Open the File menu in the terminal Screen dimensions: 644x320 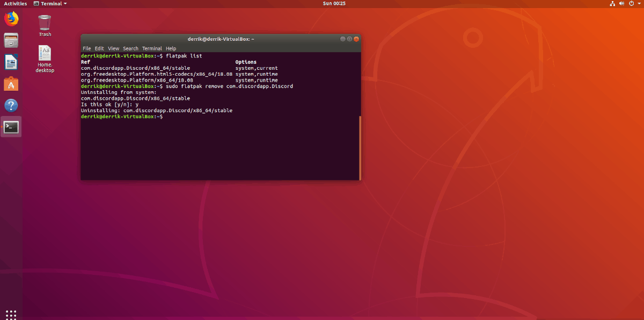(87, 48)
